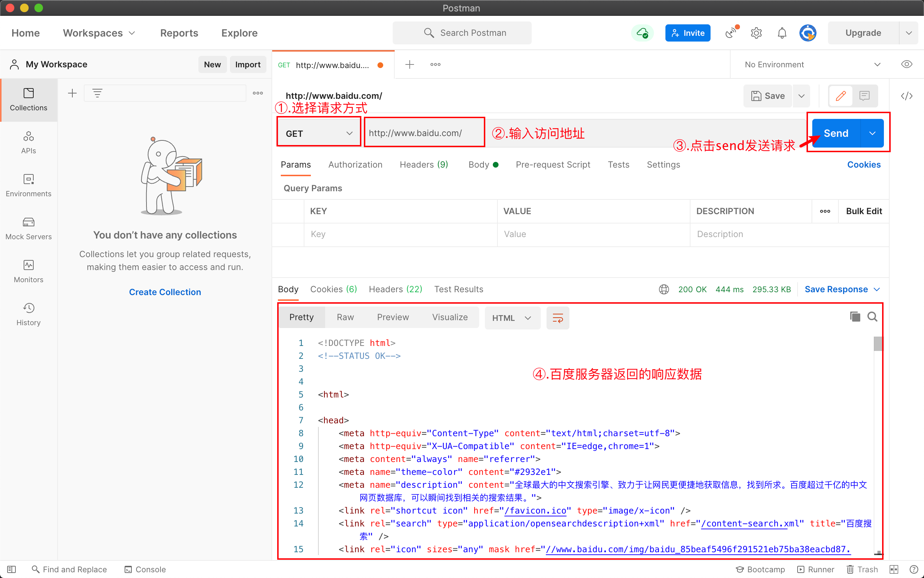Image resolution: width=924 pixels, height=578 pixels.
Task: Click the response body scrollbar thumb
Action: click(878, 344)
